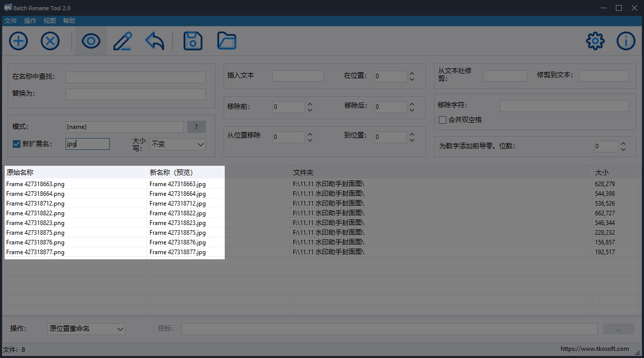
Task: Click the 从文本处修剪 input field
Action: 505,76
